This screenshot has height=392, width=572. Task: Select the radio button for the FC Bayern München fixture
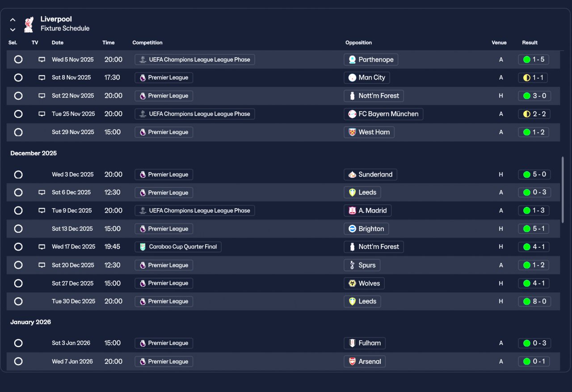point(18,114)
